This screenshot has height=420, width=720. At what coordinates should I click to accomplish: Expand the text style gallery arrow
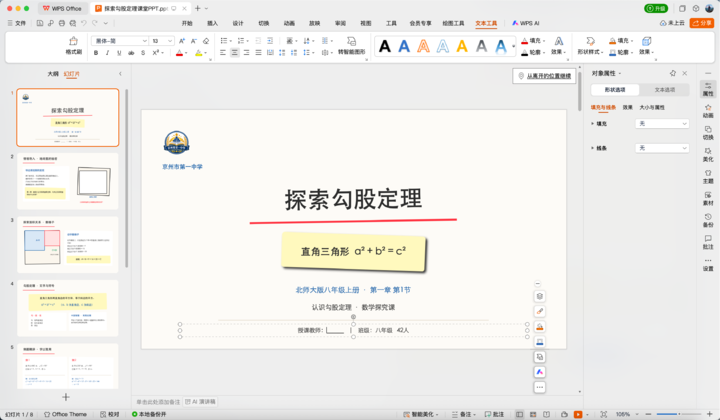(513, 46)
